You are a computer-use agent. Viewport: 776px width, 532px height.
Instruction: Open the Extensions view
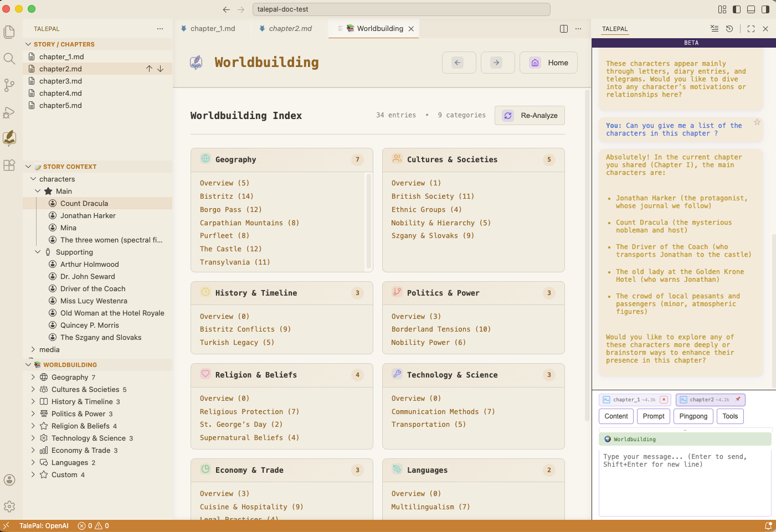coord(9,165)
